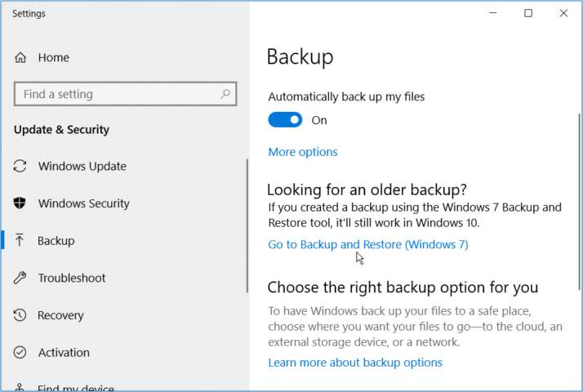
Task: Click 'Looking for an older backup?' heading
Action: pos(367,189)
